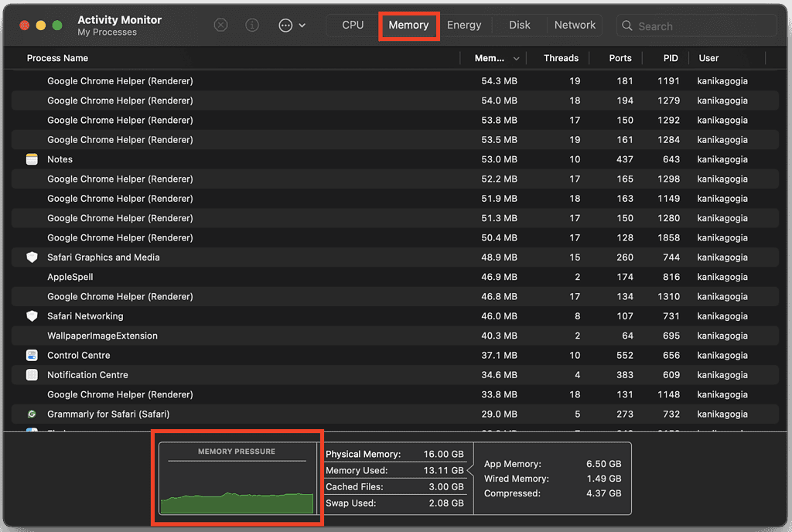Sort by Process Name column header

57,58
